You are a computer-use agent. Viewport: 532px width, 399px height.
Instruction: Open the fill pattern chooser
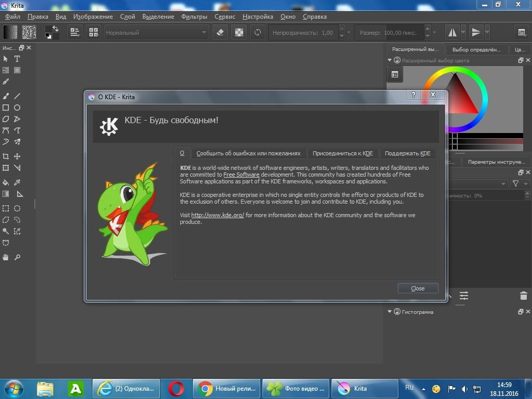pyautogui.click(x=29, y=33)
